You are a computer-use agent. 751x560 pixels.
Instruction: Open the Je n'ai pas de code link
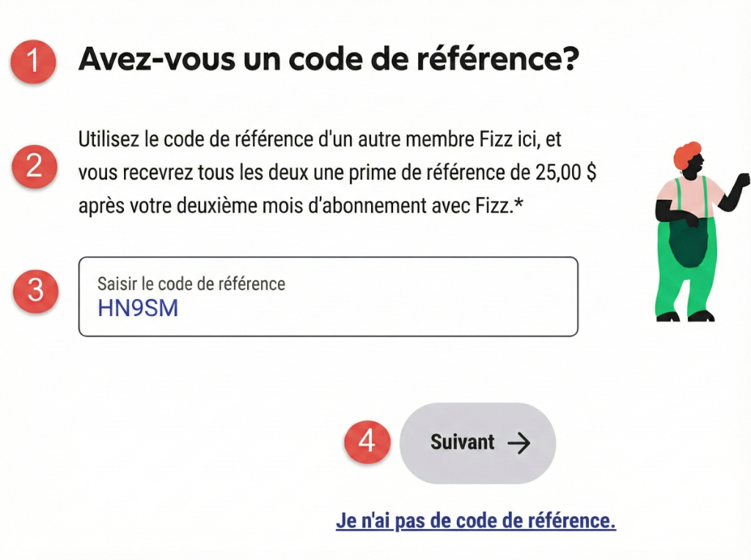[477, 521]
